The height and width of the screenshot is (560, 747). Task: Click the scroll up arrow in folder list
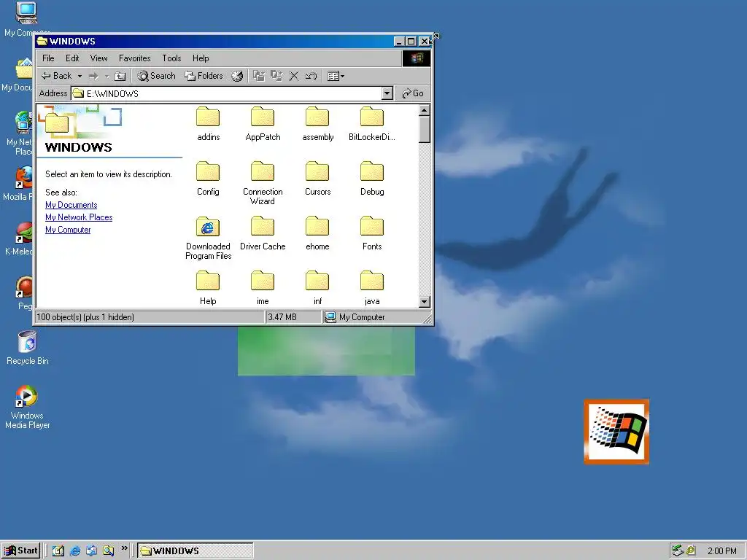[425, 111]
